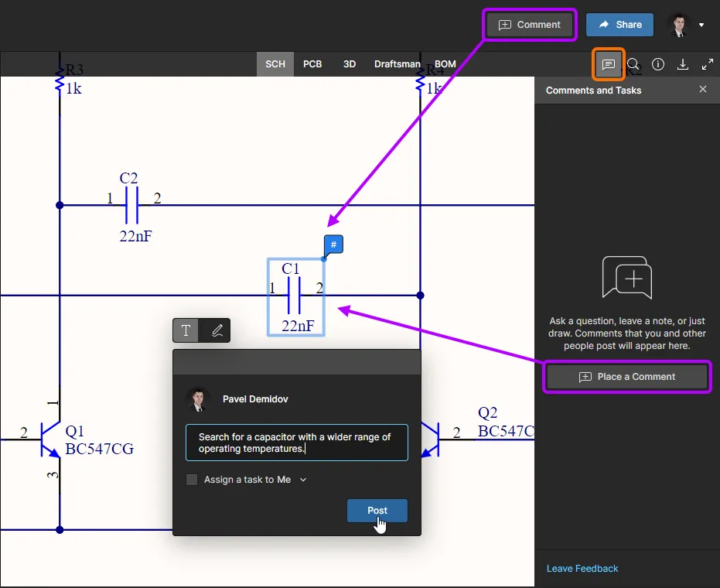Check the Assign a task to Me box
This screenshot has height=588, width=720.
[191, 480]
